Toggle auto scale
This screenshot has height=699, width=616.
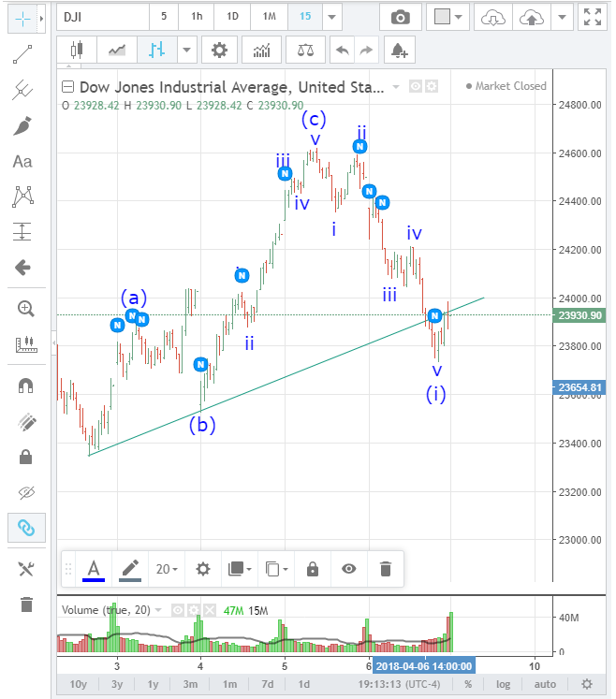pos(545,684)
